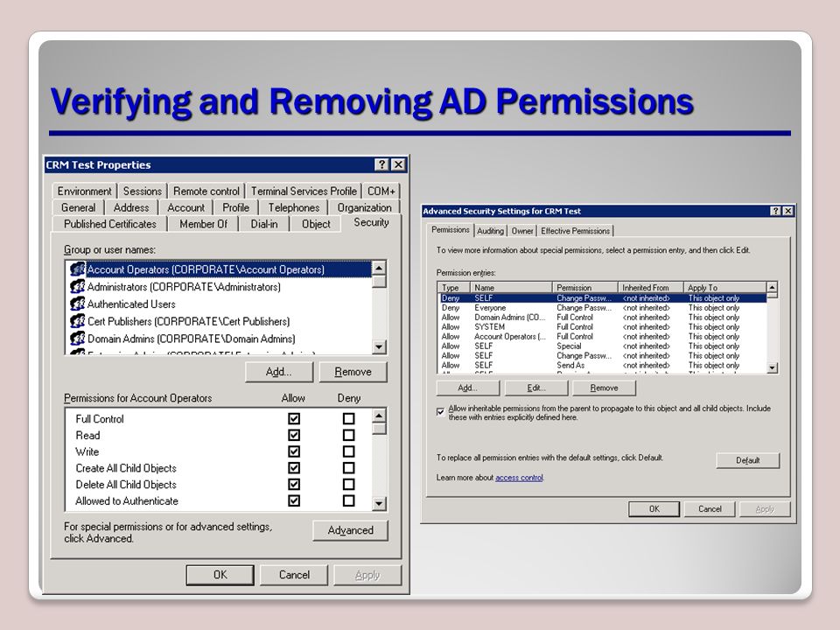Click Add under Permission entries
This screenshot has height=630, width=840.
point(467,388)
